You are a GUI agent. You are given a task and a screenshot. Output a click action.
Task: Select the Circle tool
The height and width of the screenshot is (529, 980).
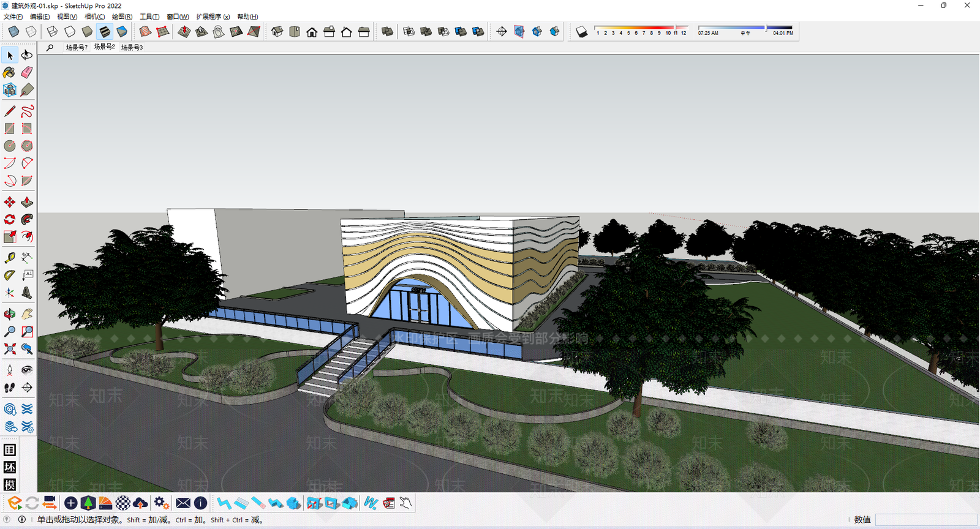click(9, 146)
